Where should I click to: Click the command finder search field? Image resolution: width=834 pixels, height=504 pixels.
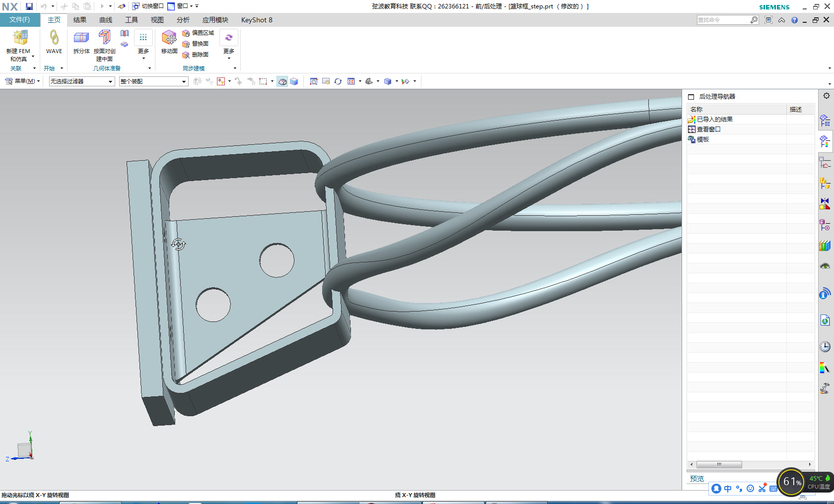click(724, 20)
